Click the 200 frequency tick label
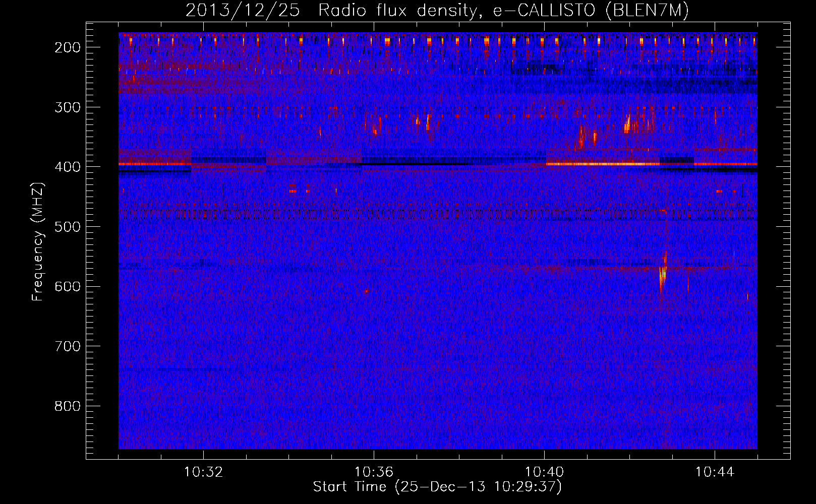816x504 pixels. [x=68, y=47]
